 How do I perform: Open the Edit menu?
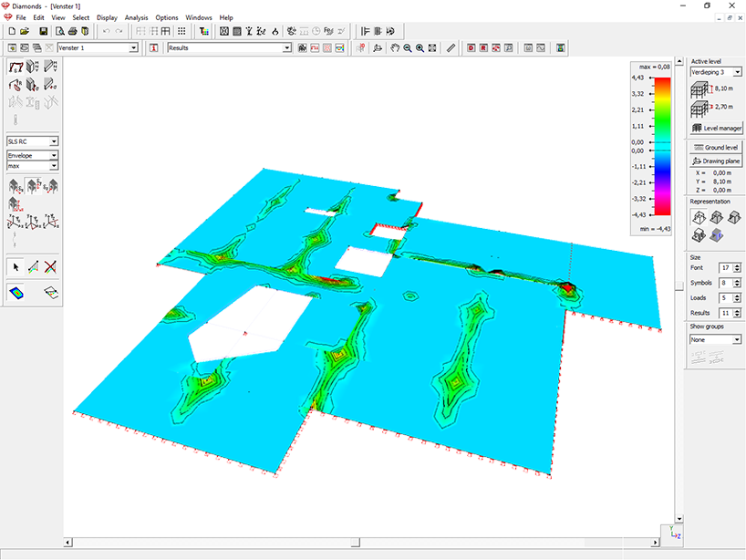[x=38, y=17]
